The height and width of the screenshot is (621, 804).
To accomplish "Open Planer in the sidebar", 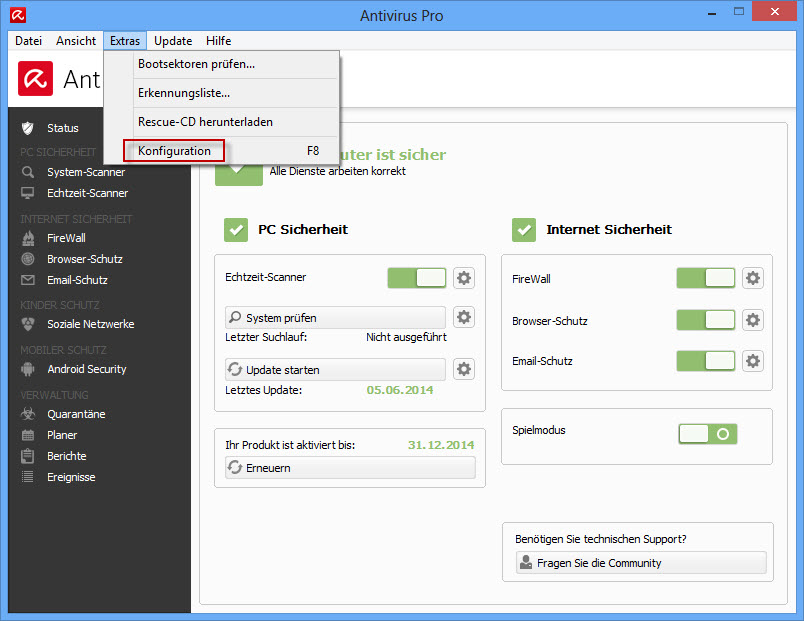I will (62, 435).
